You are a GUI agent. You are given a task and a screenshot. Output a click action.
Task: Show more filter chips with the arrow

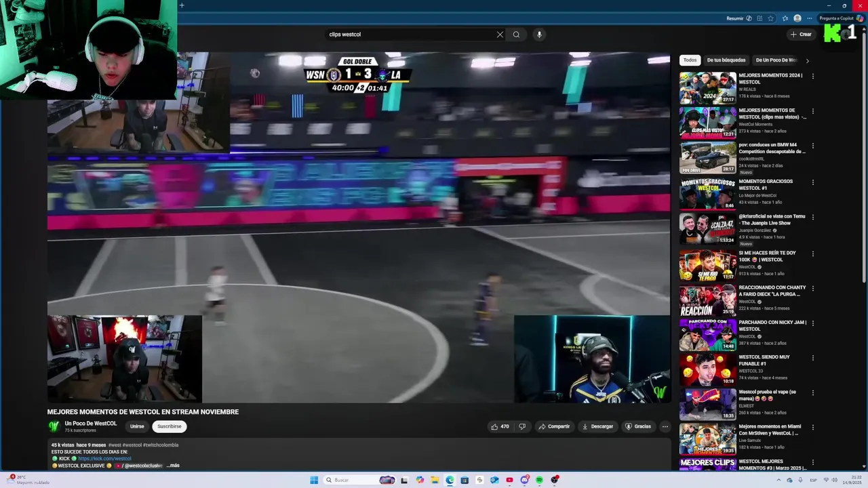pos(807,60)
